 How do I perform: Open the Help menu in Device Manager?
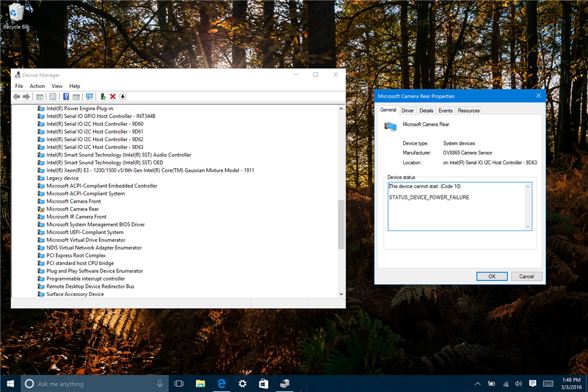click(75, 86)
